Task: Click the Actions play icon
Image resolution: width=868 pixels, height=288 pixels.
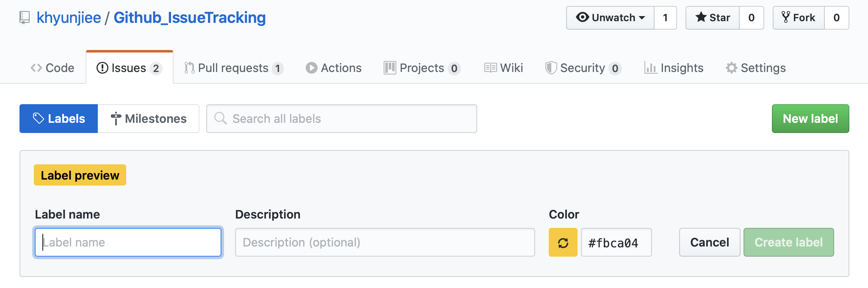Action: [311, 68]
